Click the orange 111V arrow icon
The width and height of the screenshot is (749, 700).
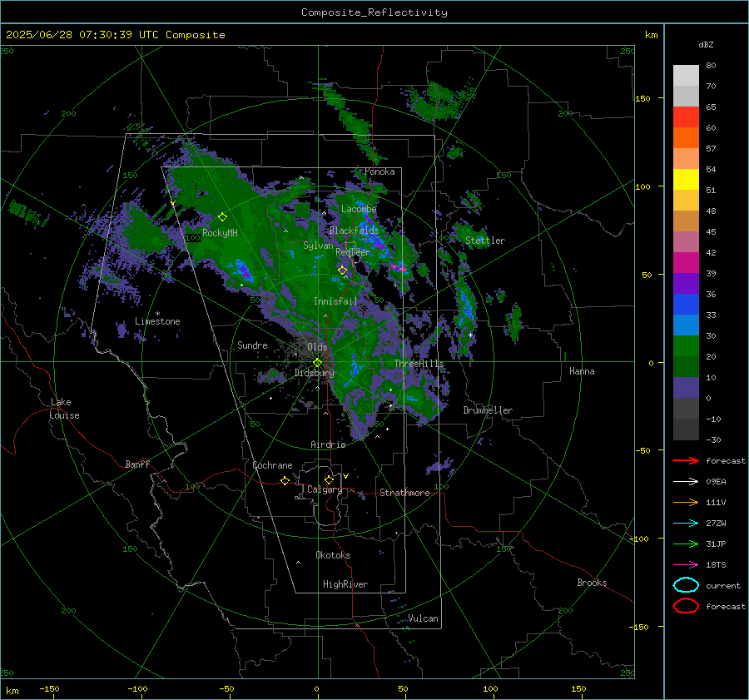(x=686, y=502)
